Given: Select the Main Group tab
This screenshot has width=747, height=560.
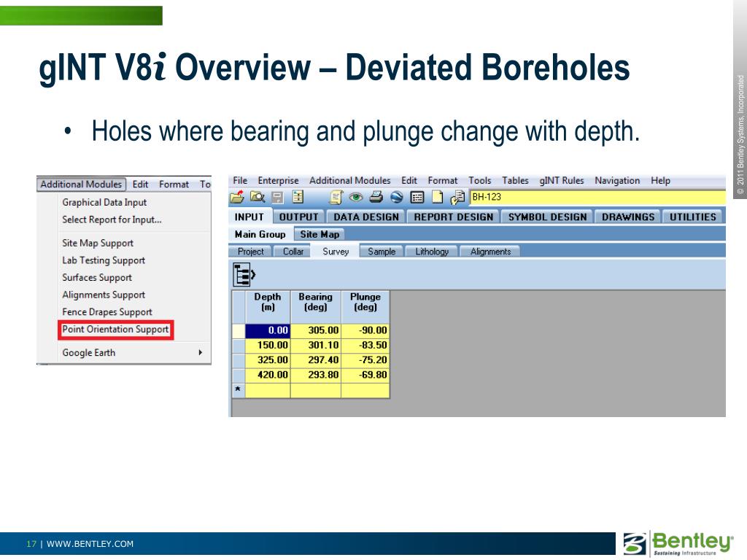Looking at the screenshot, I should [260, 234].
